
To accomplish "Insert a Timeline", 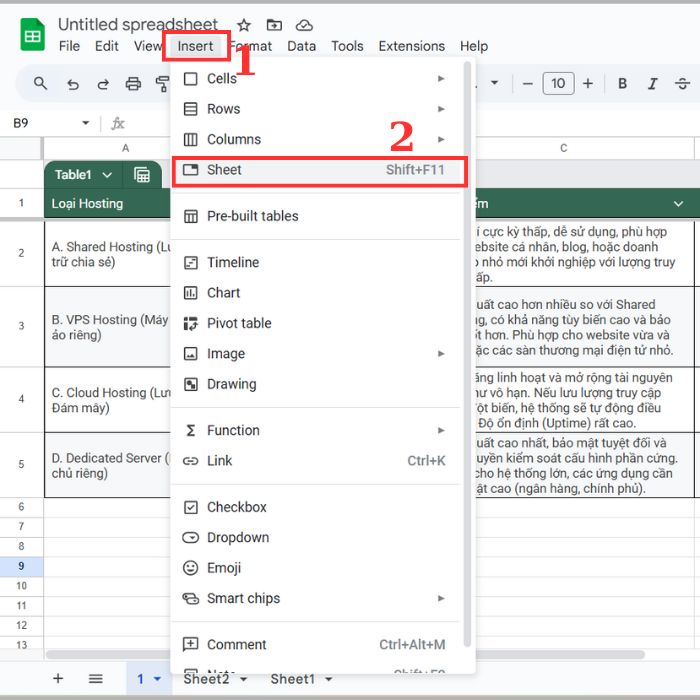I will [x=317, y=262].
